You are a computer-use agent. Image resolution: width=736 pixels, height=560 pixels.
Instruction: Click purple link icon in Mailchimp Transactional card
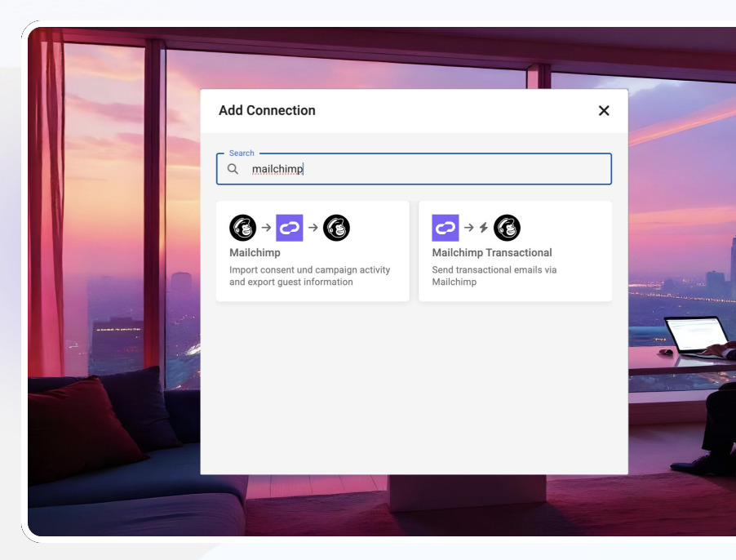click(x=446, y=228)
